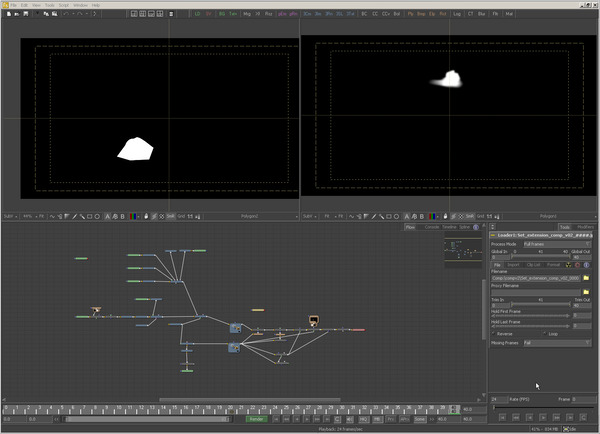Open the SubV dropdown in left viewer
600x434 pixels.
coord(10,217)
